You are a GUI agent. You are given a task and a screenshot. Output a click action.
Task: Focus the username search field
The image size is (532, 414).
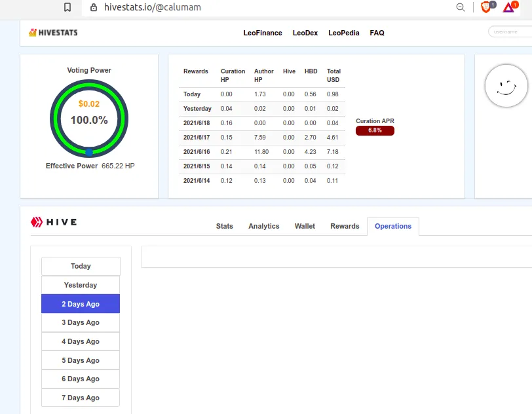click(510, 31)
